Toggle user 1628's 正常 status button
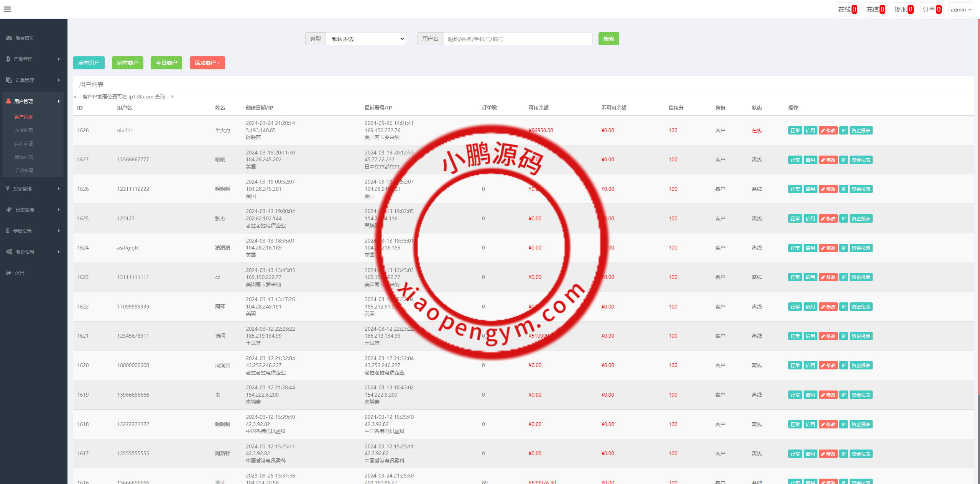The width and height of the screenshot is (980, 484). (x=795, y=130)
